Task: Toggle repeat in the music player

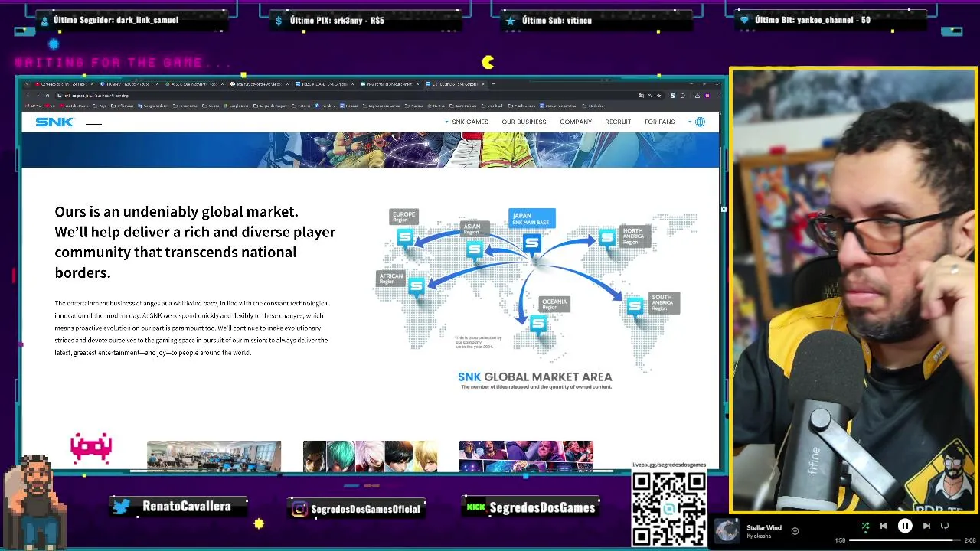Action: pyautogui.click(x=945, y=526)
